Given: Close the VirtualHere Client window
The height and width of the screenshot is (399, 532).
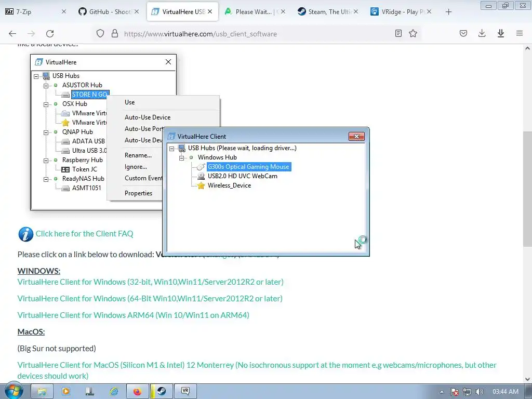Looking at the screenshot, I should point(356,137).
